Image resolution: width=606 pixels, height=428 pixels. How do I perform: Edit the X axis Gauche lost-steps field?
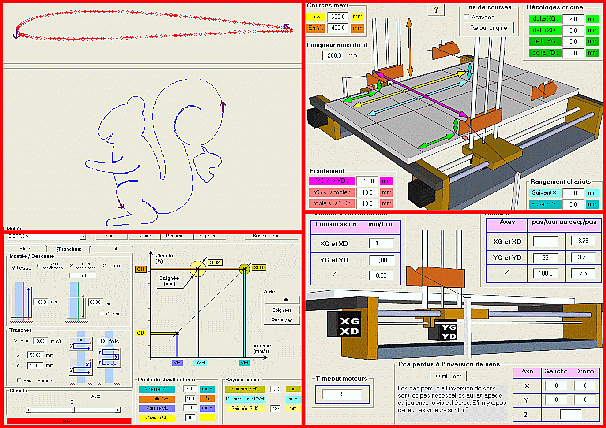[x=556, y=386]
